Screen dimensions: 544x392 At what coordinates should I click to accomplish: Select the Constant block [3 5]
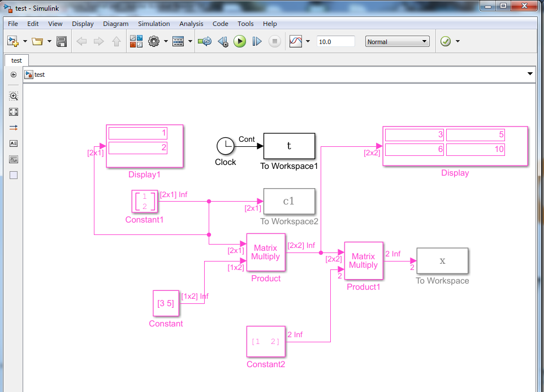click(x=166, y=303)
